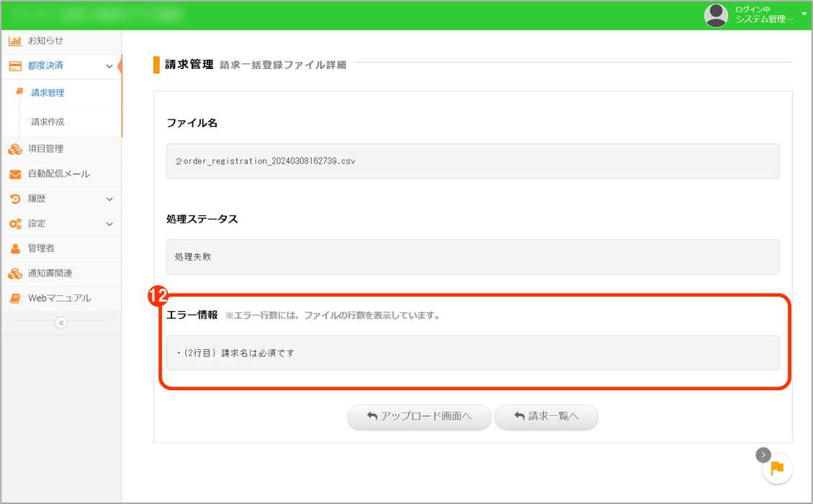Click the 請求一覧へ button

546,416
